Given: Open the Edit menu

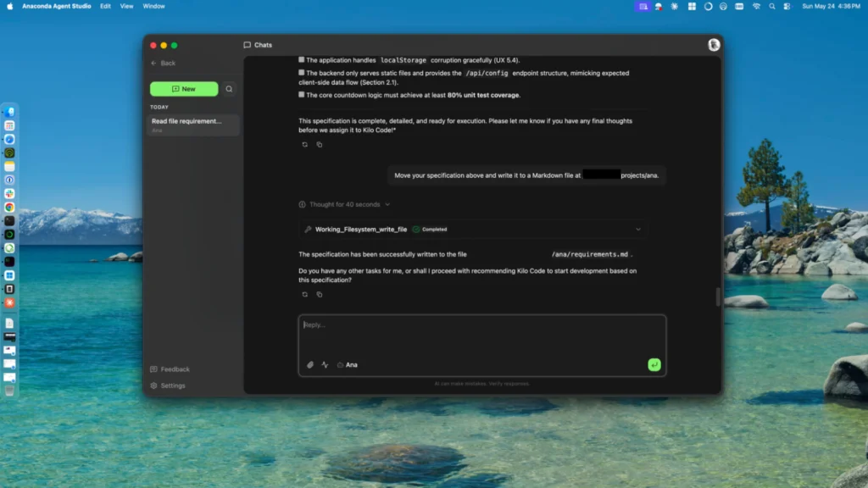Looking at the screenshot, I should click(105, 6).
